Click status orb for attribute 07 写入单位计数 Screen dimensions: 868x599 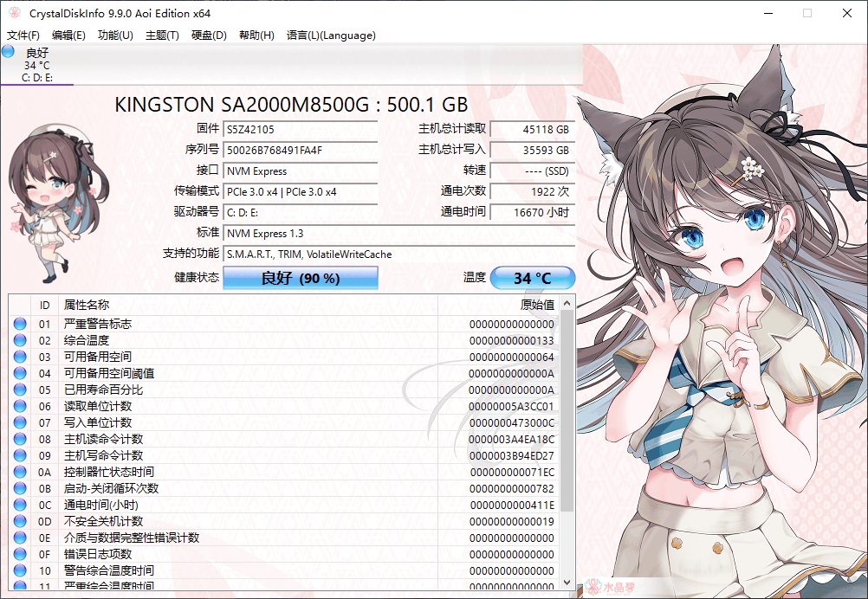pos(20,422)
